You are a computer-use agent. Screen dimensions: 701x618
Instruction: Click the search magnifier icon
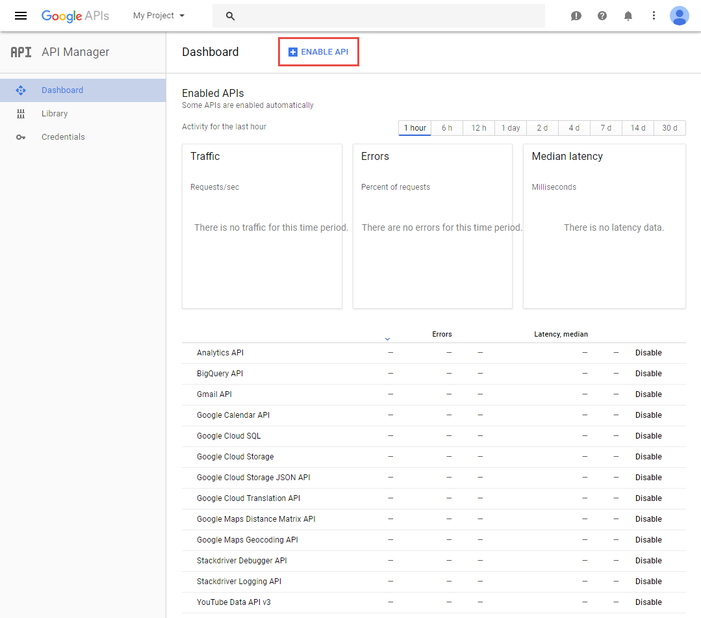point(230,16)
